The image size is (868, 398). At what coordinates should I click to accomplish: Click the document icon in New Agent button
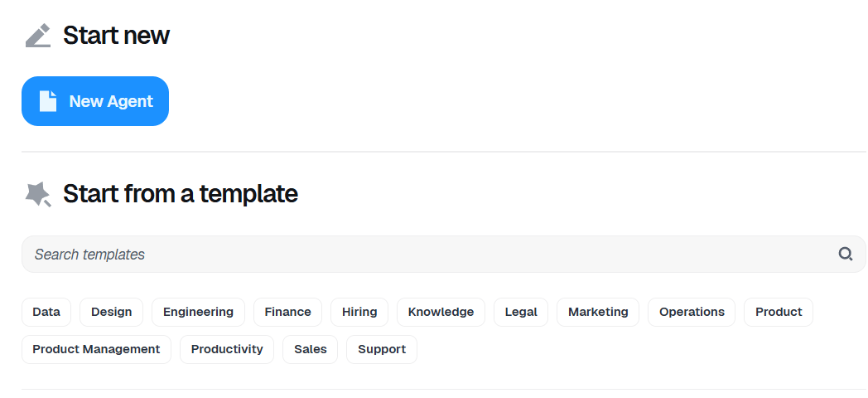click(x=48, y=101)
